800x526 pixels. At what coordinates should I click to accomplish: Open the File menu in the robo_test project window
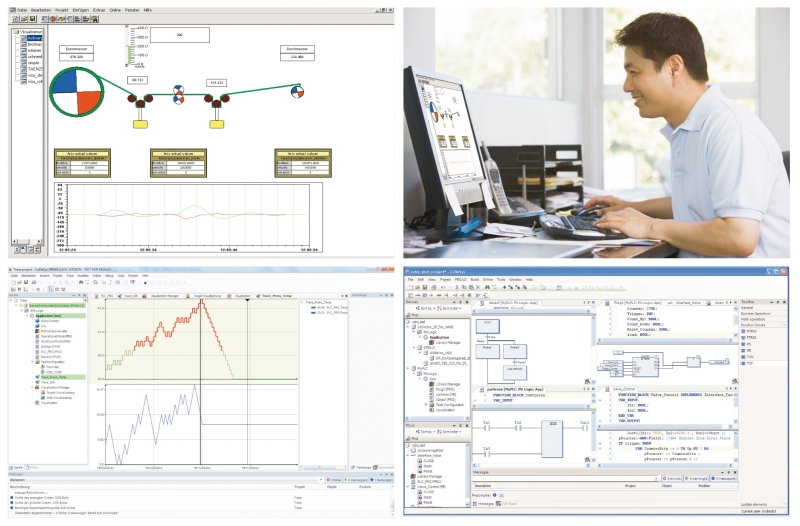[x=411, y=280]
